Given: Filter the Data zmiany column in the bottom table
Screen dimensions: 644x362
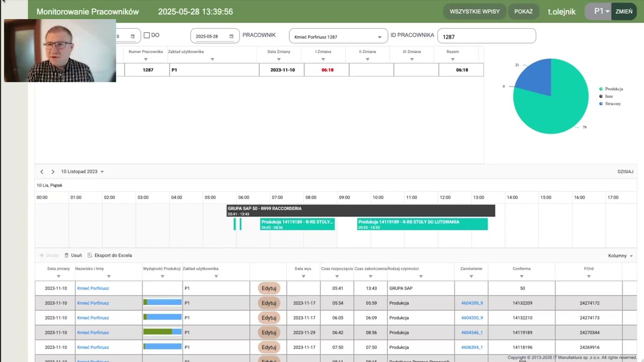Looking at the screenshot, I should [x=58, y=277].
